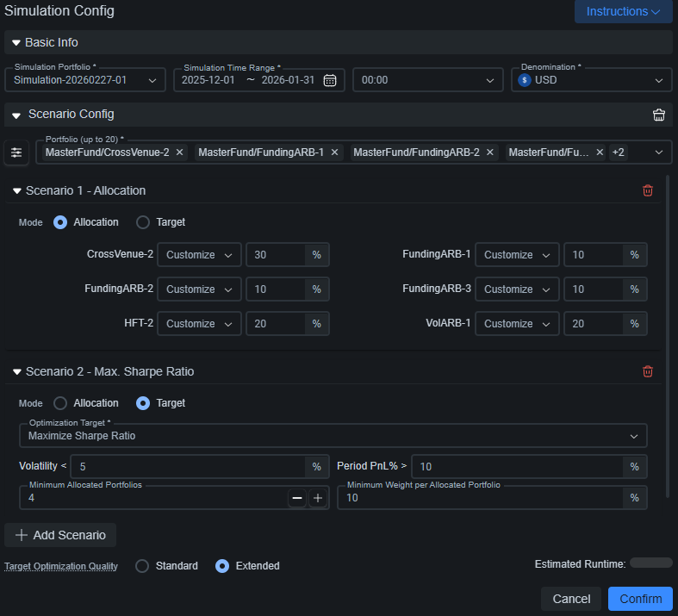Remove MasterFund/CrossVenue-2 tag

coord(179,152)
